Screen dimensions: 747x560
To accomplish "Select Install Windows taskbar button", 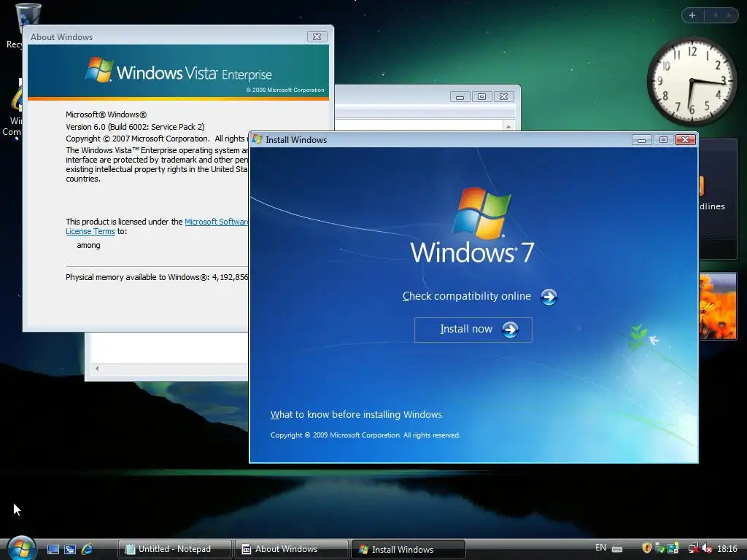I will point(409,549).
